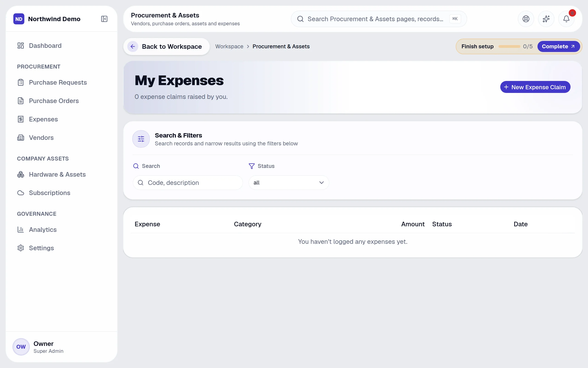The image size is (588, 368).
Task: Click the Subscriptions cloud icon
Action: point(21,193)
